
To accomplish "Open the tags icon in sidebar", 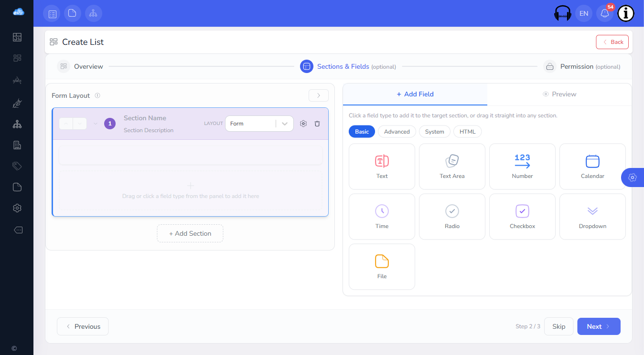I will click(x=17, y=166).
